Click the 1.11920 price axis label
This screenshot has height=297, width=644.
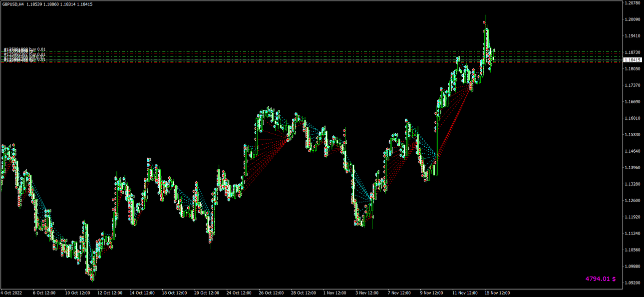click(x=632, y=217)
